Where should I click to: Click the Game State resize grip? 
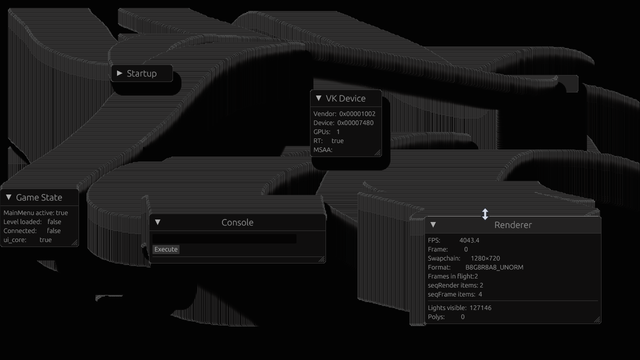point(74,242)
